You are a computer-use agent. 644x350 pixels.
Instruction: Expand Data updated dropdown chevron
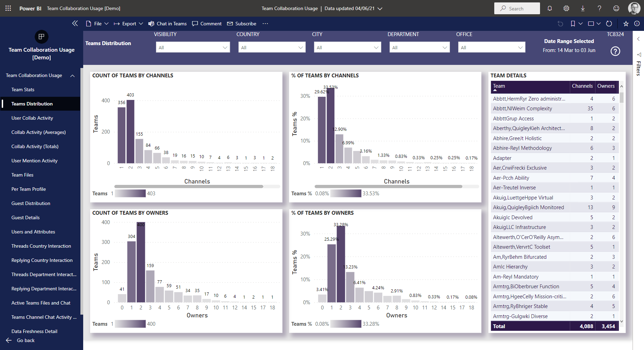(380, 9)
